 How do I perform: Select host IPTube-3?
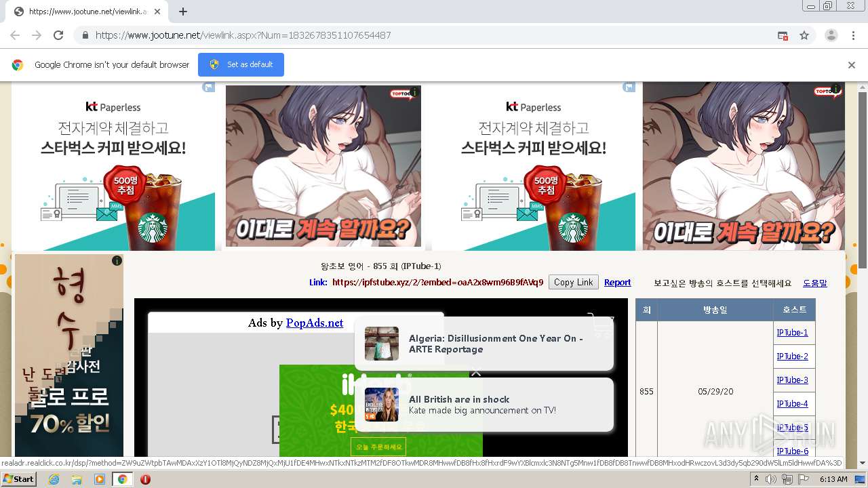tap(792, 380)
